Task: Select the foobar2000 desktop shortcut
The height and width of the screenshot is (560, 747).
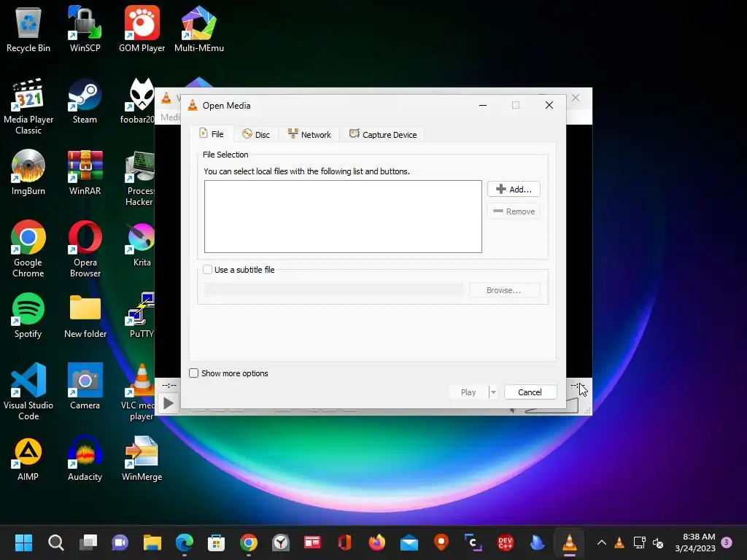Action: tap(139, 101)
